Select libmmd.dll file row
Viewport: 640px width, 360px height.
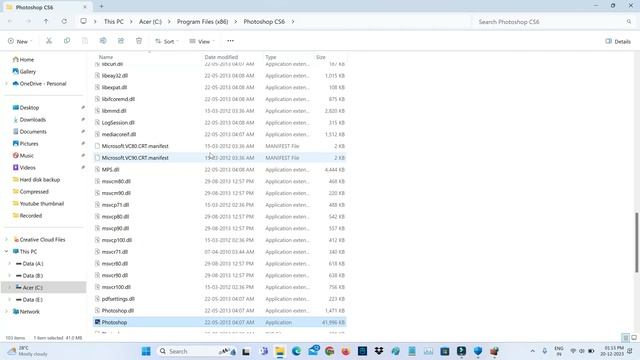tap(220, 111)
